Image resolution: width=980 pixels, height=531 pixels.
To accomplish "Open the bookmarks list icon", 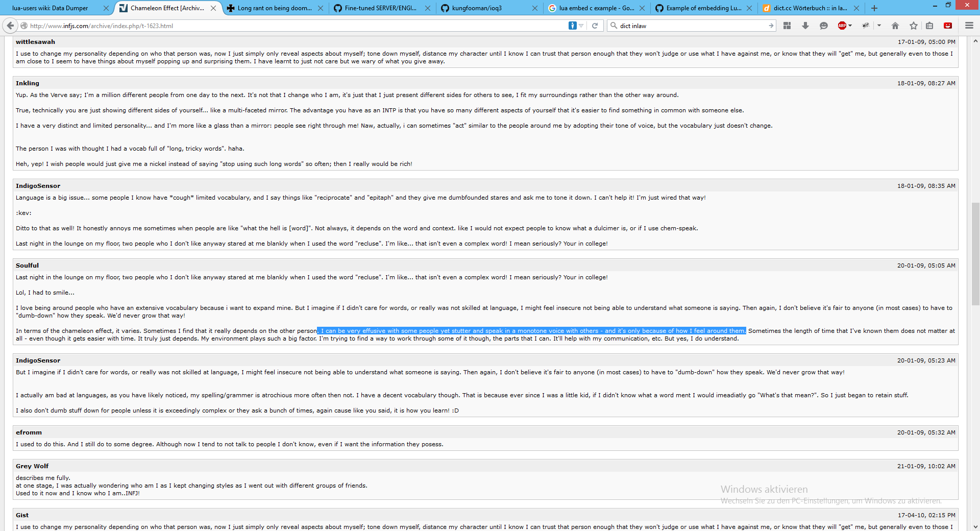I will [929, 26].
